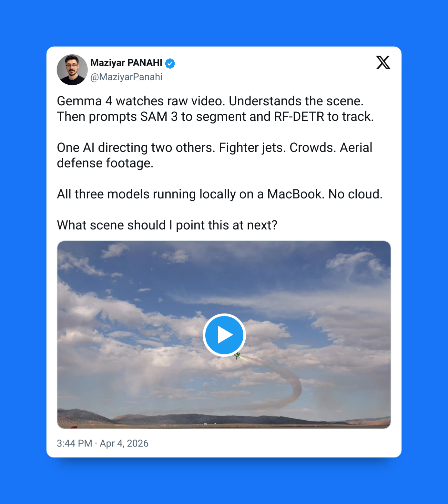Click the phrase 'Fighter jets.' in the post
The height and width of the screenshot is (504, 448).
252,148
